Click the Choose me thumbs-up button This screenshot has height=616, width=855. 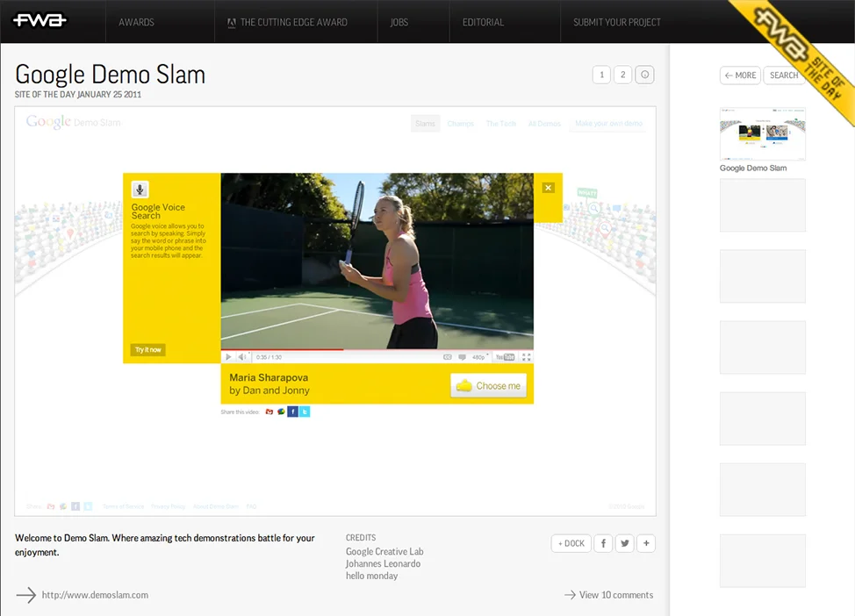(x=489, y=385)
